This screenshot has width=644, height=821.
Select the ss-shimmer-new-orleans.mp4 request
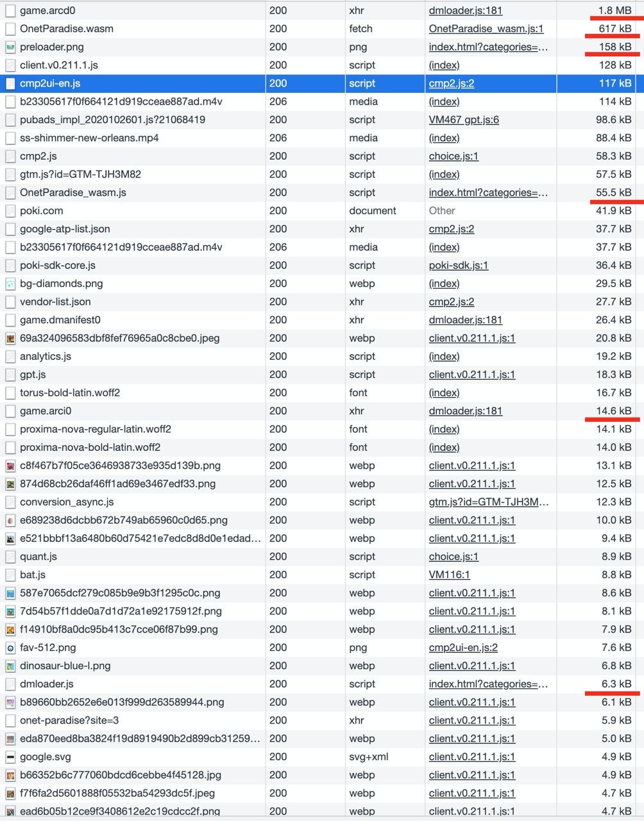tap(89, 138)
